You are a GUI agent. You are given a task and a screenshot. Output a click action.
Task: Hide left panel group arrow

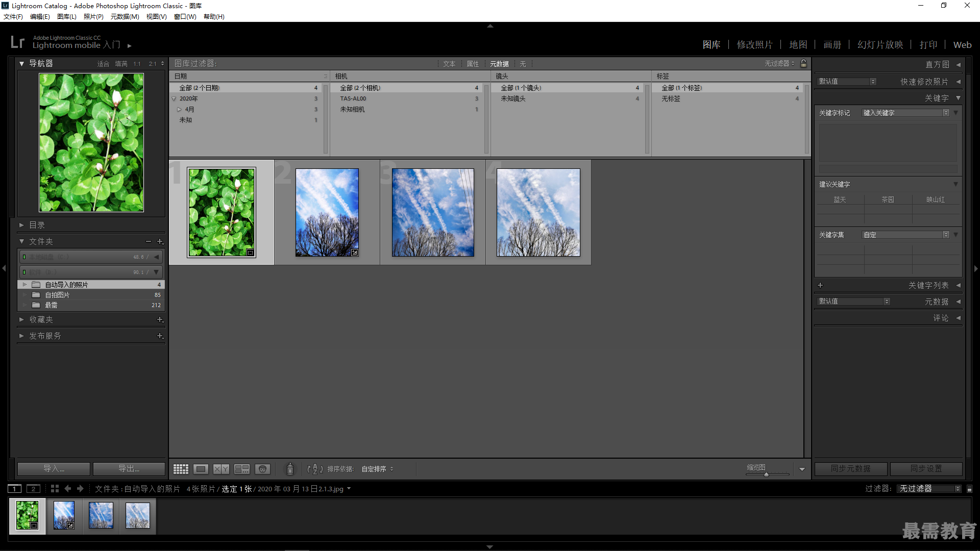[x=4, y=268]
